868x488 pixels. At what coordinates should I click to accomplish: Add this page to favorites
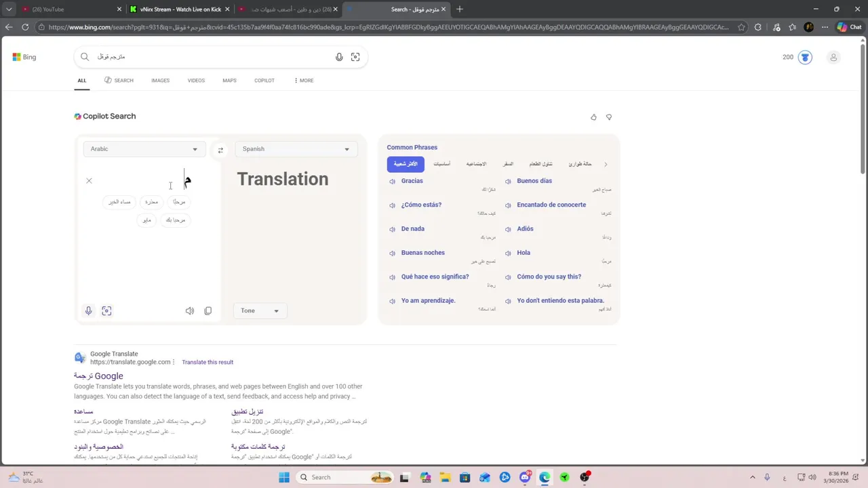741,27
